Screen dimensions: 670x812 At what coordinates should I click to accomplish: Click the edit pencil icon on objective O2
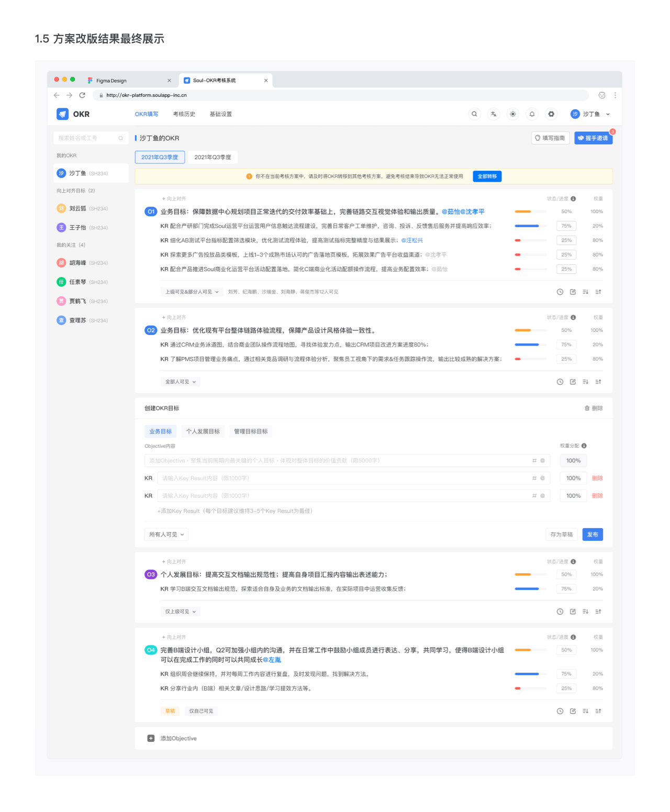(x=573, y=382)
